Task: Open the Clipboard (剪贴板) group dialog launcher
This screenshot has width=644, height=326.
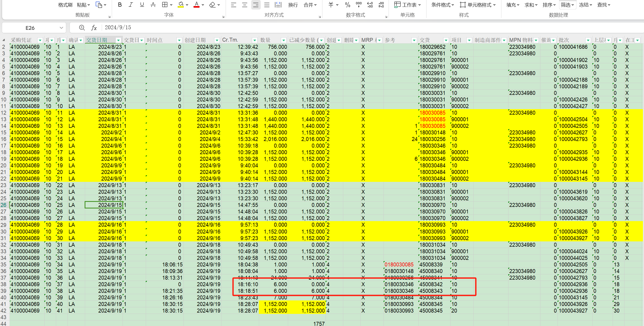Action: pyautogui.click(x=109, y=17)
